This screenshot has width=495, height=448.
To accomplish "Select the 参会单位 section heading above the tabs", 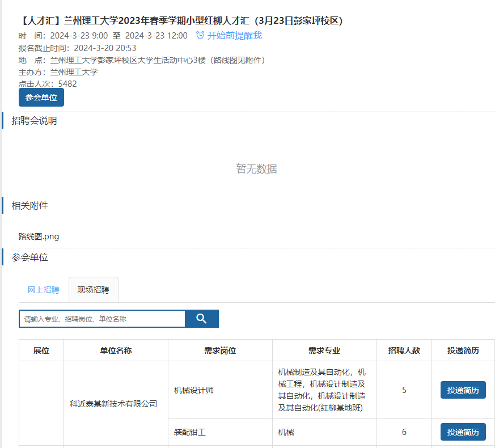I will click(29, 257).
